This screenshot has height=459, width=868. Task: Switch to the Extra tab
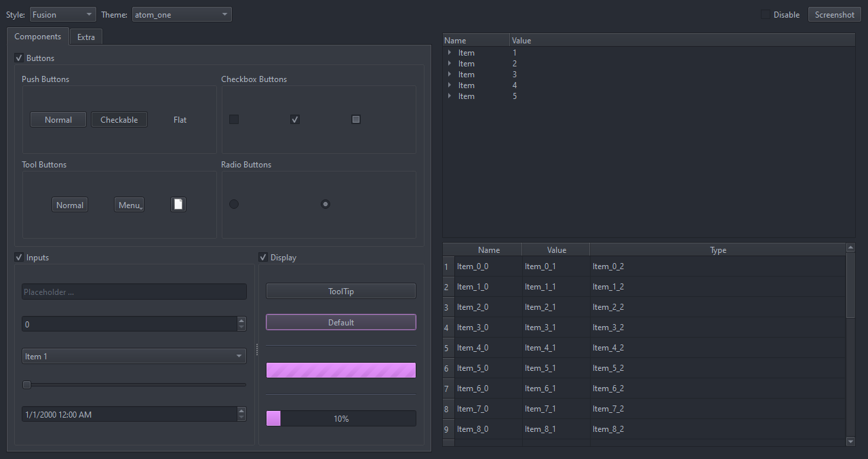tap(86, 37)
